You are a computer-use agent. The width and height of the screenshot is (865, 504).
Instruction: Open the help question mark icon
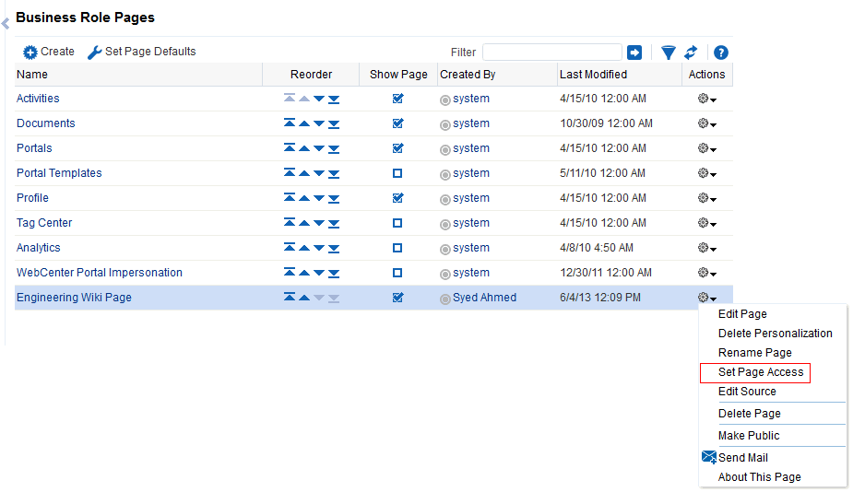[x=720, y=53]
